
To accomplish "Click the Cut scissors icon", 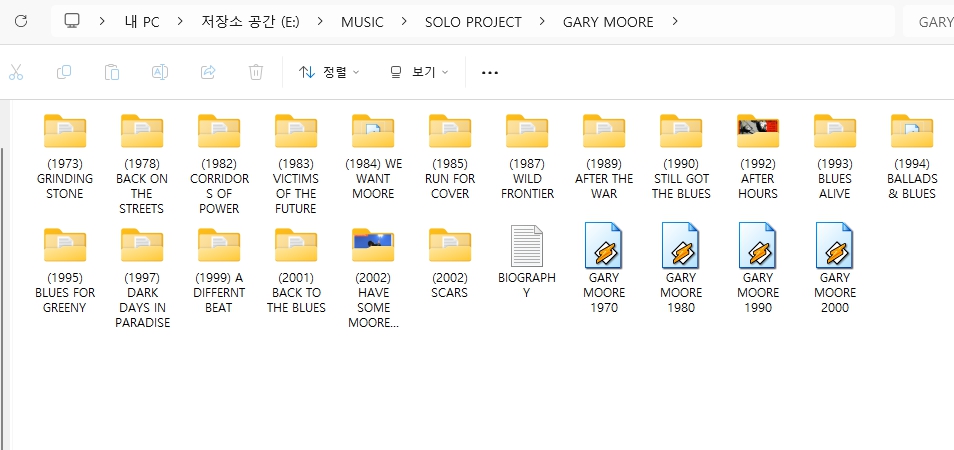I will 16,72.
